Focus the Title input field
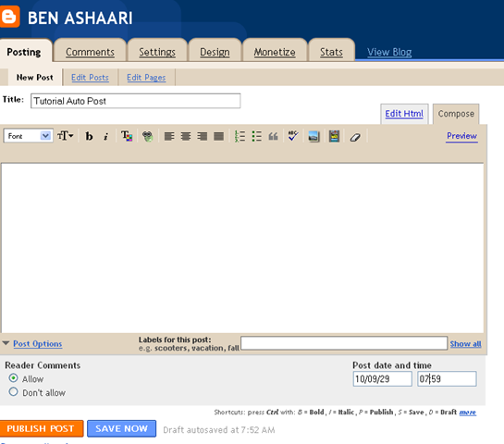 tap(135, 101)
